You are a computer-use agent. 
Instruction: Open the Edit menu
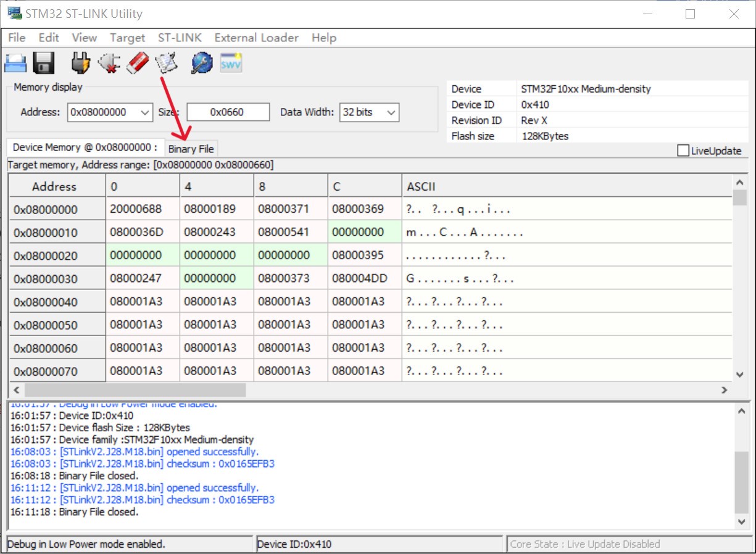coord(49,38)
